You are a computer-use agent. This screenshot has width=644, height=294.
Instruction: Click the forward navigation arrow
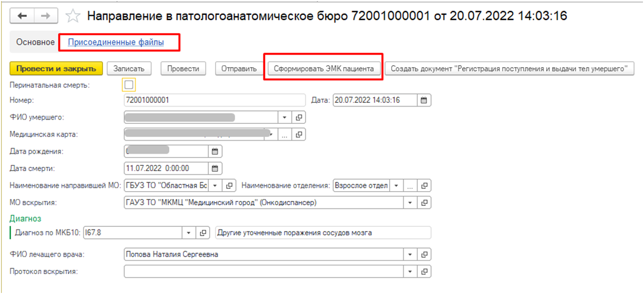(x=46, y=16)
